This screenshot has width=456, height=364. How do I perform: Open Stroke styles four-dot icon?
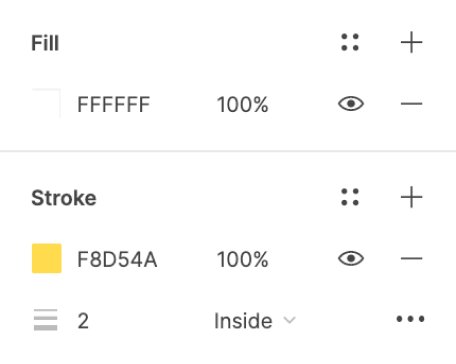350,197
